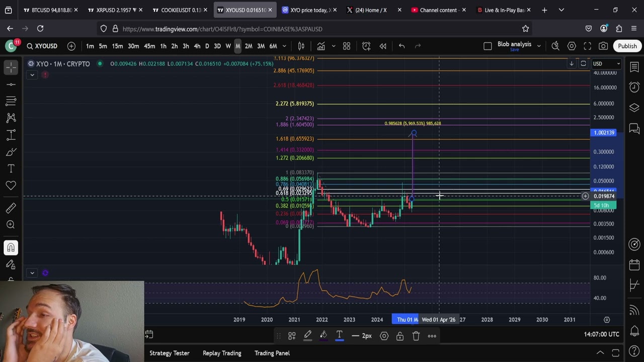Collapse the RSI pane legend chevron
This screenshot has width=644, height=362.
pyautogui.click(x=32, y=273)
